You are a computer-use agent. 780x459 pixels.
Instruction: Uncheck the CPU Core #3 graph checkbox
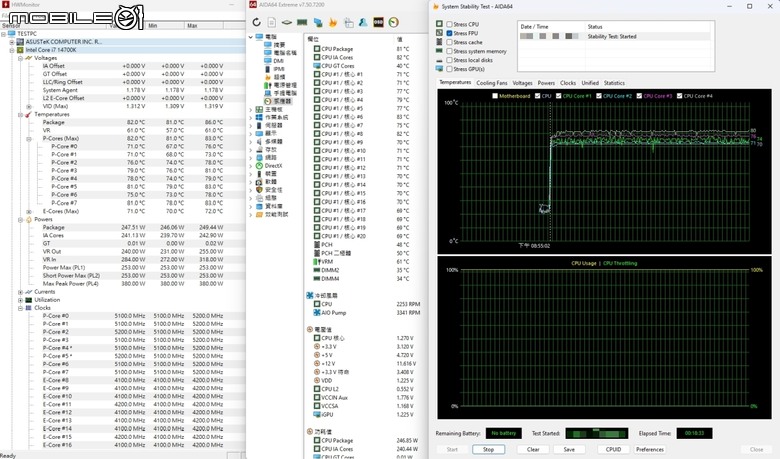click(639, 96)
